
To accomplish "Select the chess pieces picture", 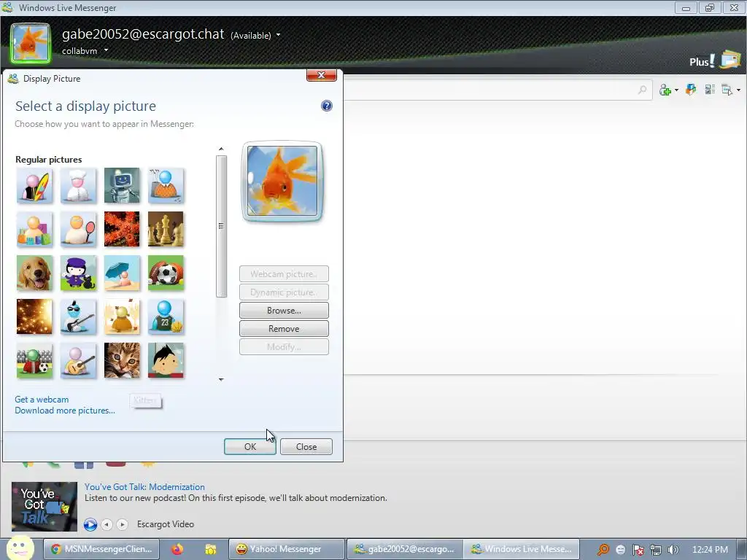I will click(166, 229).
